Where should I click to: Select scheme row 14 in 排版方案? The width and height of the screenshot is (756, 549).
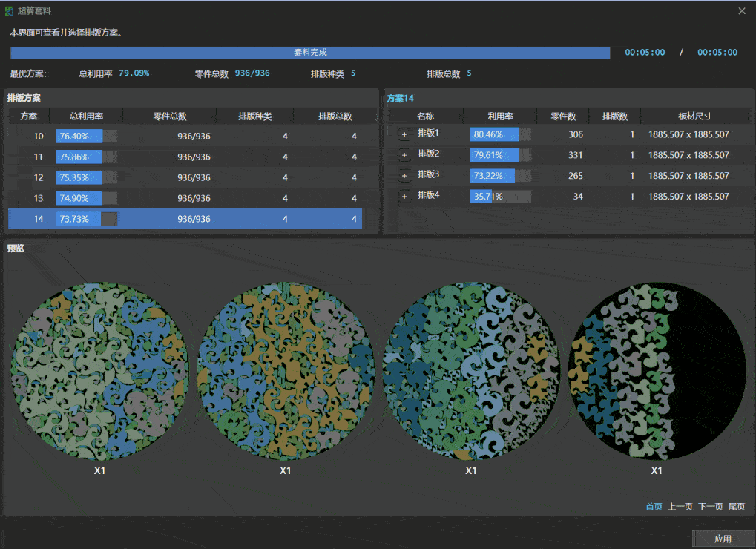185,219
